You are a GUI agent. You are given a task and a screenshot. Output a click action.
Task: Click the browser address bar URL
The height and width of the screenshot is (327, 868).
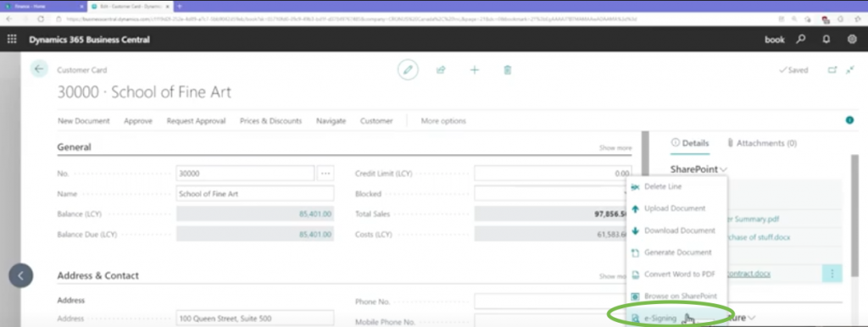(x=351, y=19)
